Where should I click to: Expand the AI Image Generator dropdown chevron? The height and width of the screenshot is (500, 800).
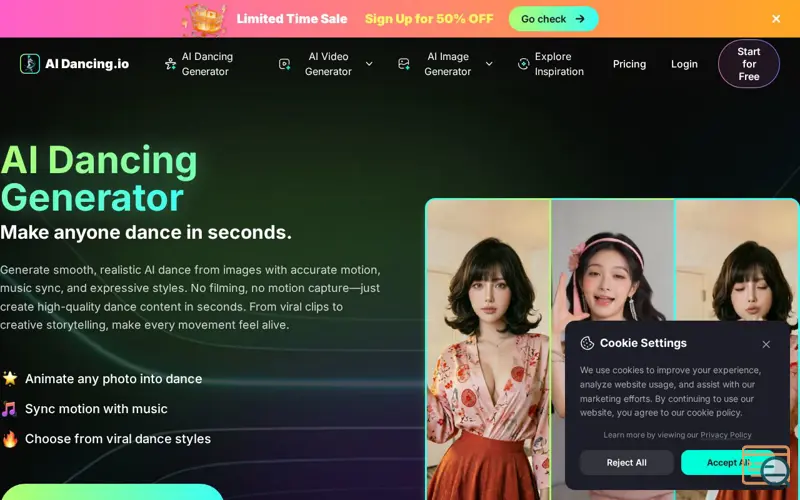pyautogui.click(x=489, y=64)
